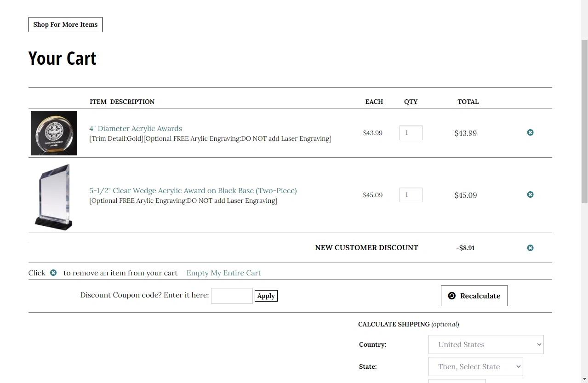Remove the Clear Wedge Acrylic Award item
This screenshot has width=588, height=383.
tap(530, 194)
